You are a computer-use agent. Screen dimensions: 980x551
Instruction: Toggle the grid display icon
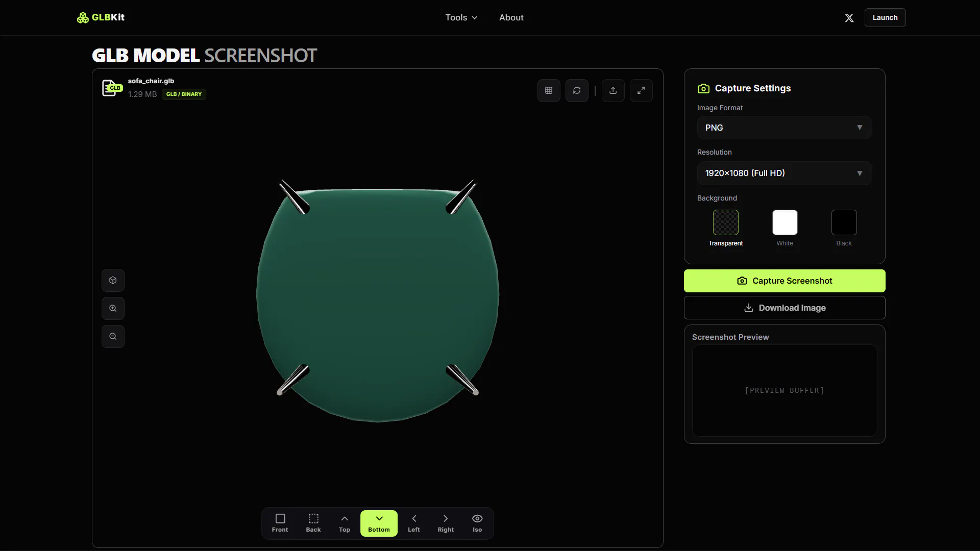point(549,90)
